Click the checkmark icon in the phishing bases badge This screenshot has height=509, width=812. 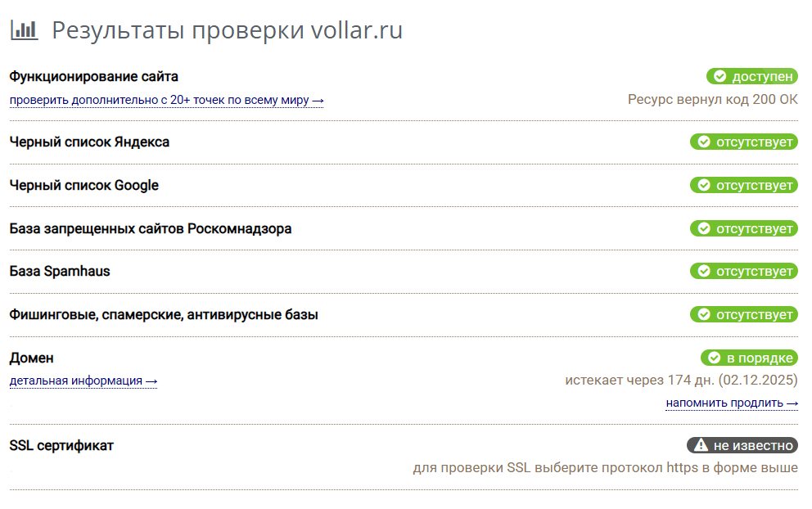[704, 314]
